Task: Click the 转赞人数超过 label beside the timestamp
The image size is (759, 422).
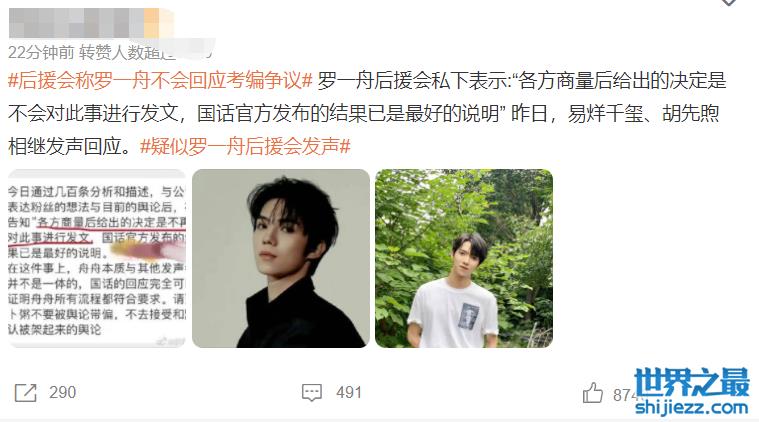Action: click(x=128, y=52)
